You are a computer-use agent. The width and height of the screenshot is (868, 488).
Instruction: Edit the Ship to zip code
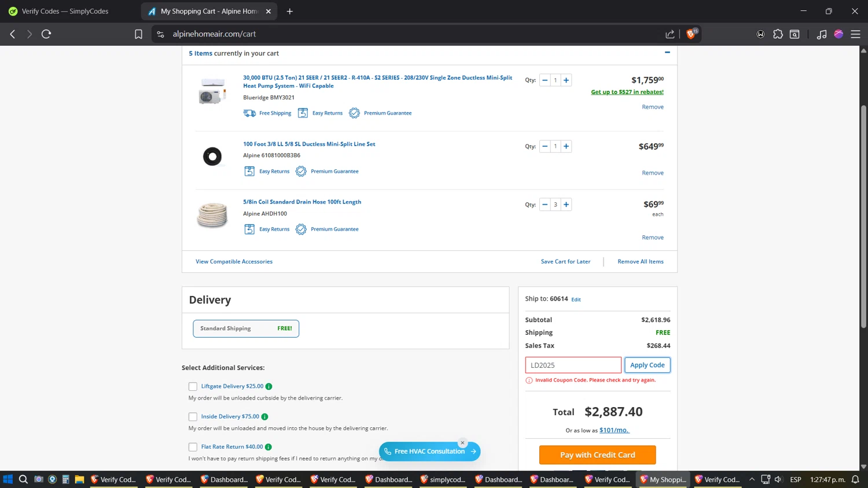pyautogui.click(x=576, y=300)
